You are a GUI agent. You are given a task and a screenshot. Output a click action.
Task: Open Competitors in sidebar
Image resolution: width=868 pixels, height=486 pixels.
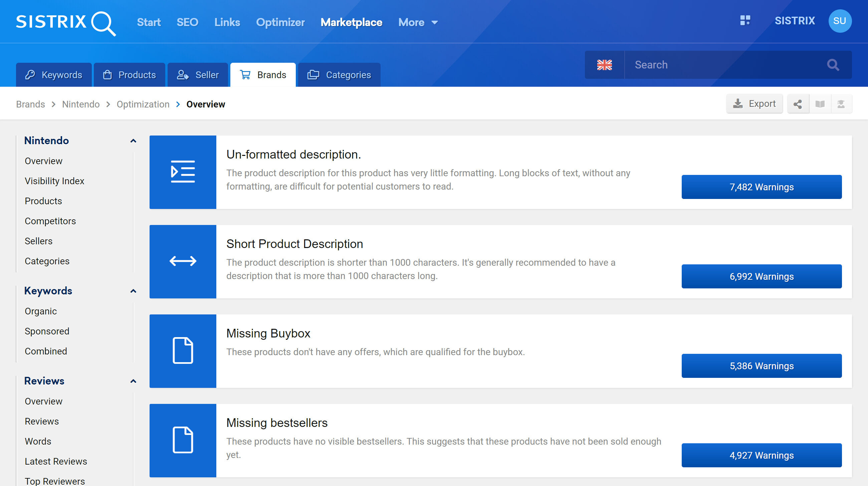click(50, 221)
